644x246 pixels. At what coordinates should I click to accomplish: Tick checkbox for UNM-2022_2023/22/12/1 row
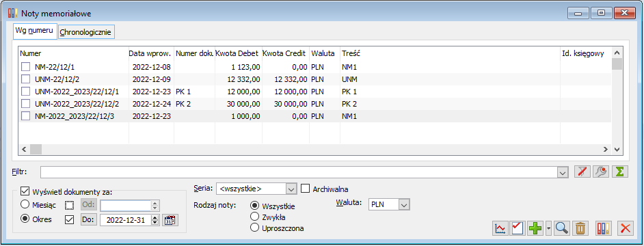pyautogui.click(x=26, y=91)
